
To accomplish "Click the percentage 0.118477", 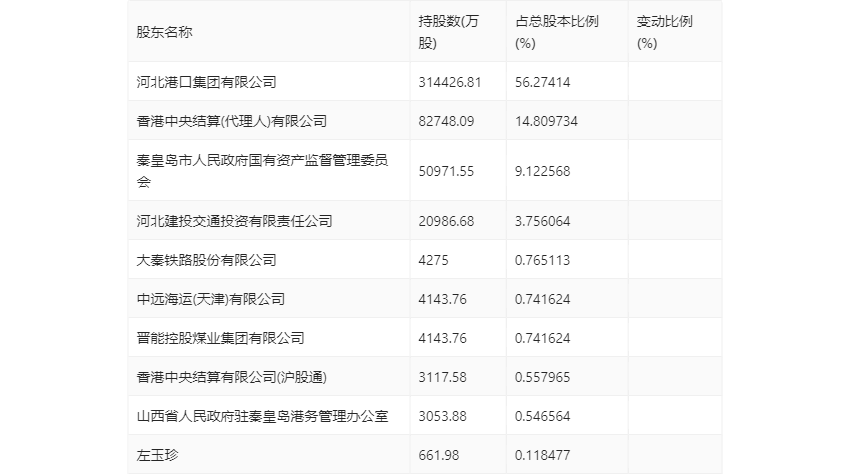I will point(543,456).
